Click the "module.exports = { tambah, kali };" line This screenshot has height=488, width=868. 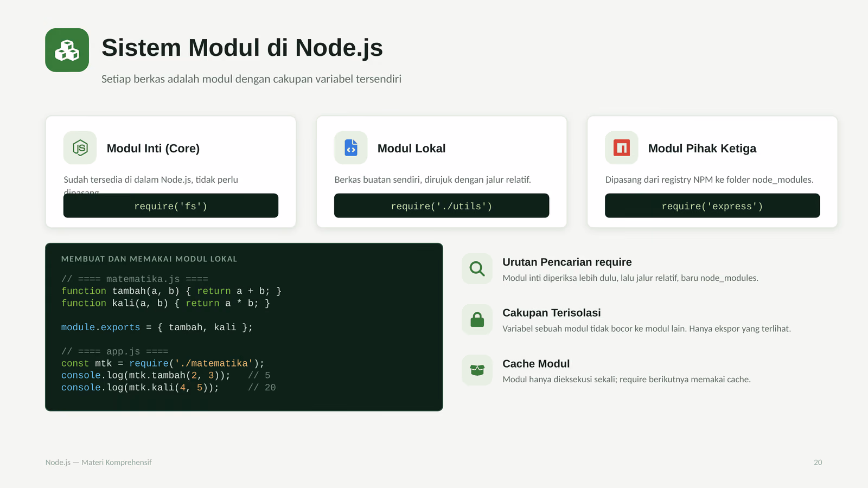[x=157, y=328]
